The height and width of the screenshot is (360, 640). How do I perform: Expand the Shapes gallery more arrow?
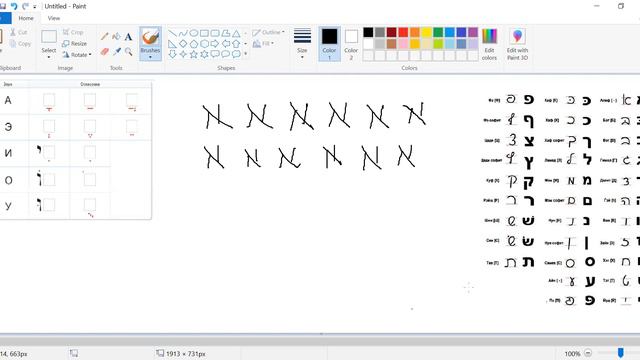click(245, 54)
